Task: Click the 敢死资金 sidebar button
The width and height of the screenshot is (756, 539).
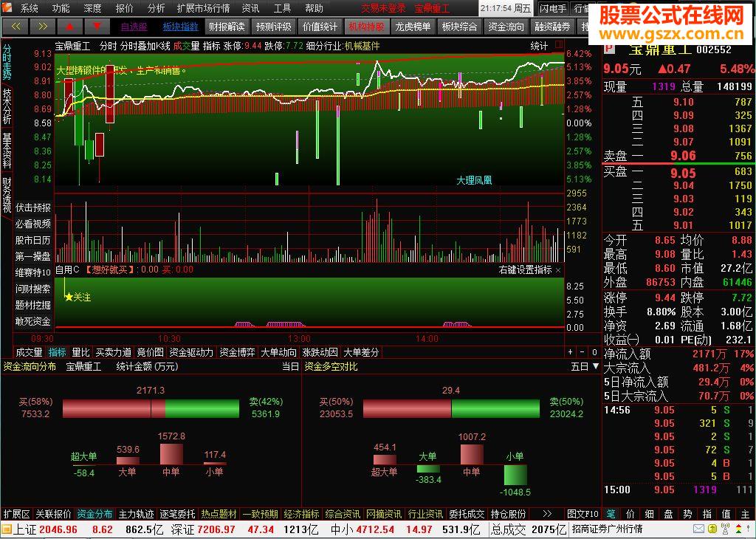Action: pos(32,321)
